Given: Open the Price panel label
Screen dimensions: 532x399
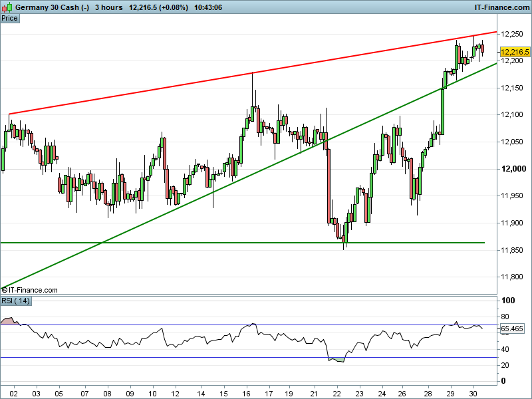Looking at the screenshot, I should (x=9, y=19).
